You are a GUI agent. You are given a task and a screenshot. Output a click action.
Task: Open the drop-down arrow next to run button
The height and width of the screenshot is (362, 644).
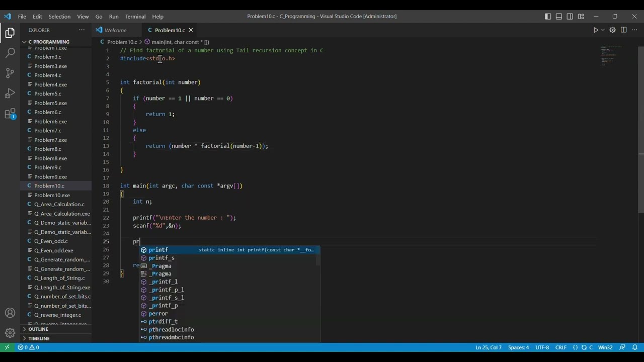click(603, 30)
